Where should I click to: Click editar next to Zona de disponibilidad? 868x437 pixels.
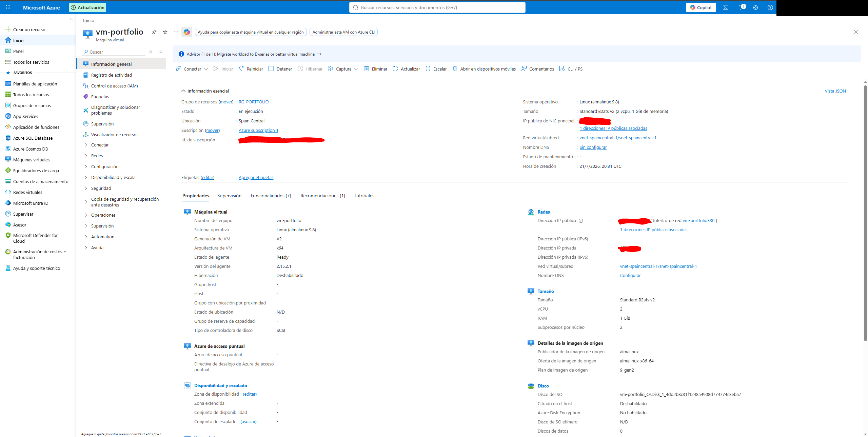point(250,394)
